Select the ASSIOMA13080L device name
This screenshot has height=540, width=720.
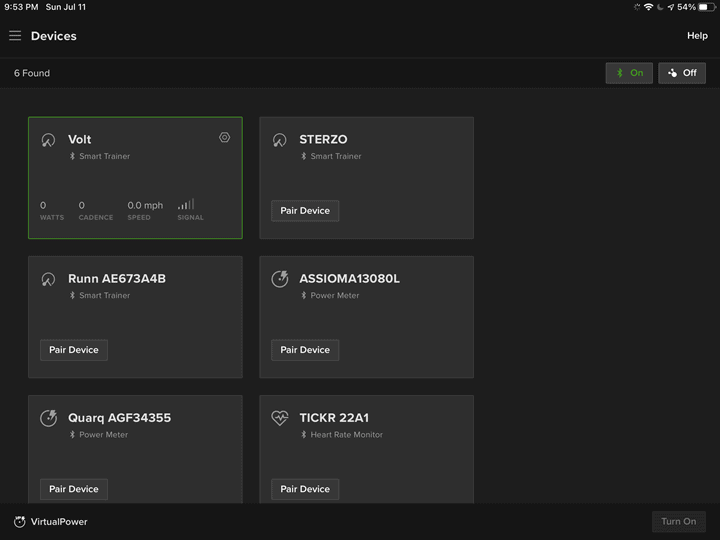(x=349, y=279)
